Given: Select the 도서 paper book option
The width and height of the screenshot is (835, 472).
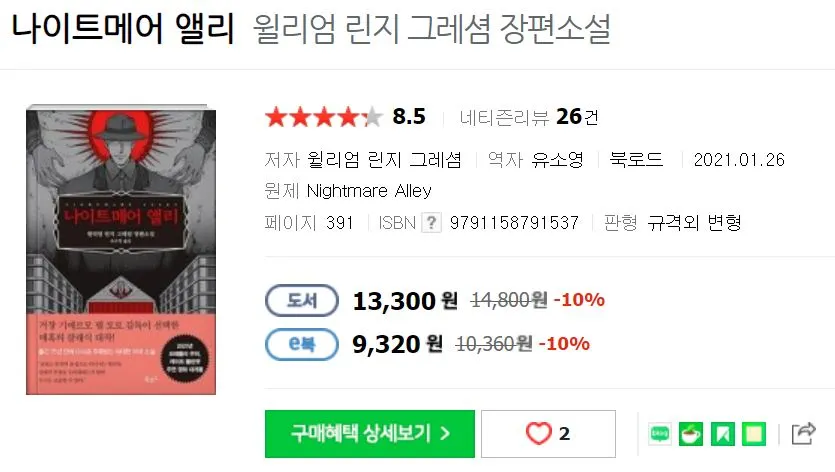Looking at the screenshot, I should [302, 300].
